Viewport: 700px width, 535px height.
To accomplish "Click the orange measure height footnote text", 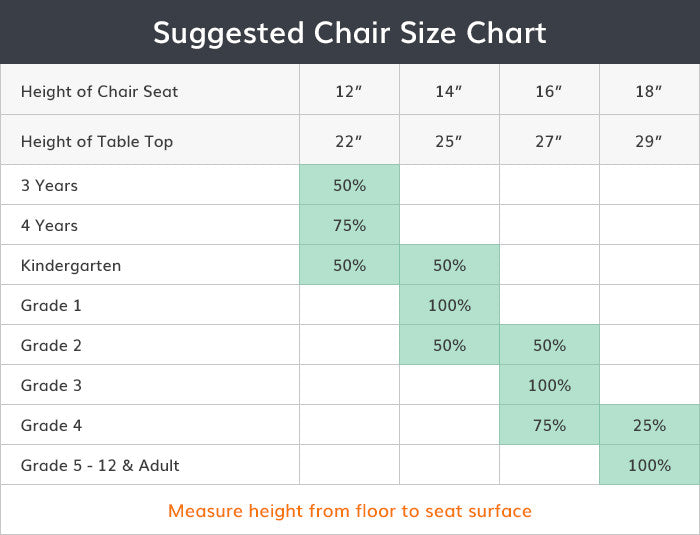I will point(349,511).
